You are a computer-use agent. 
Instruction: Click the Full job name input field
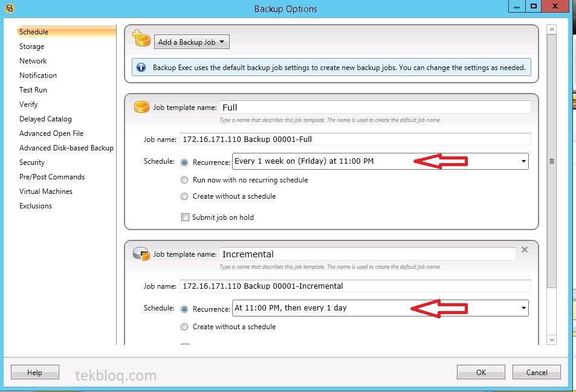pyautogui.click(x=355, y=139)
